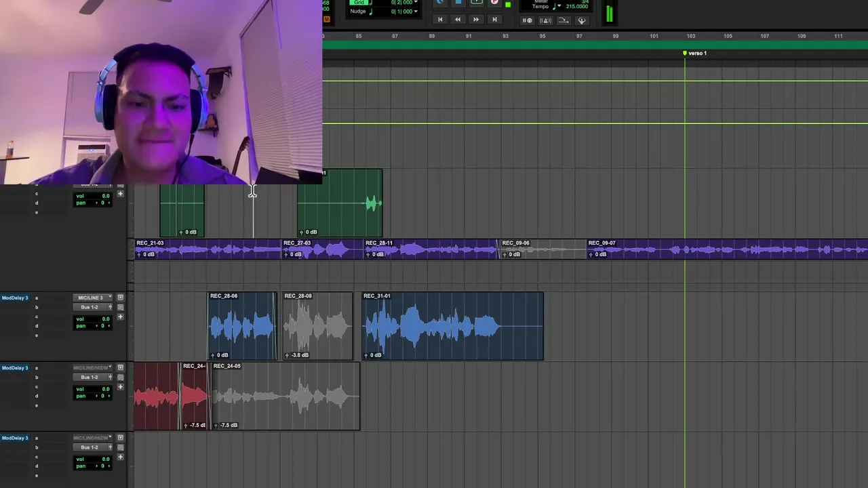
Task: Click the Return to Zero transport button
Action: coord(440,20)
